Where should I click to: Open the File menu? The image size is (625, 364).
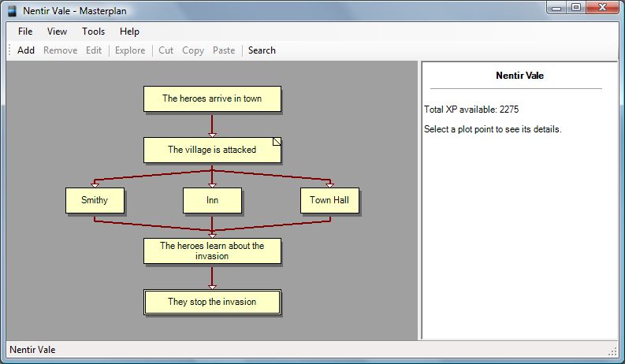[x=25, y=32]
